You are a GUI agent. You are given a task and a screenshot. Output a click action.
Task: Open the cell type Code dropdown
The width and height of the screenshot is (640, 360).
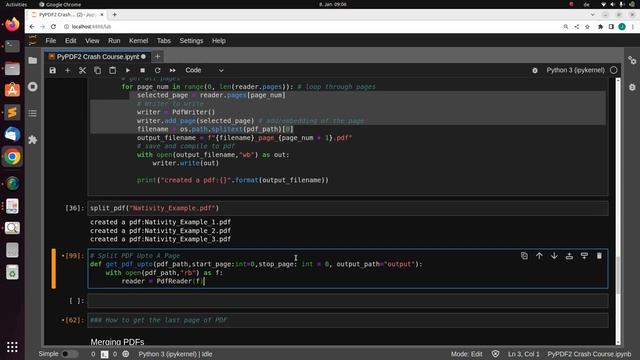(x=204, y=70)
